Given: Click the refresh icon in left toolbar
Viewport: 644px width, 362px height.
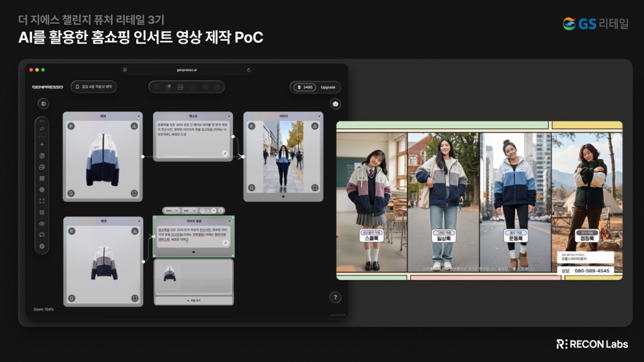Looking at the screenshot, I should coord(42,129).
